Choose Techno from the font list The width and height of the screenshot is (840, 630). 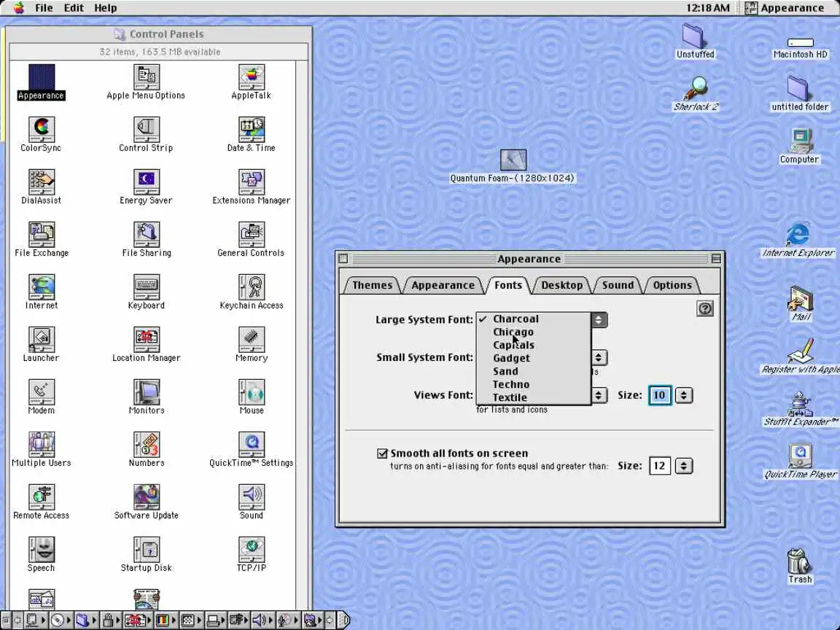point(534,385)
